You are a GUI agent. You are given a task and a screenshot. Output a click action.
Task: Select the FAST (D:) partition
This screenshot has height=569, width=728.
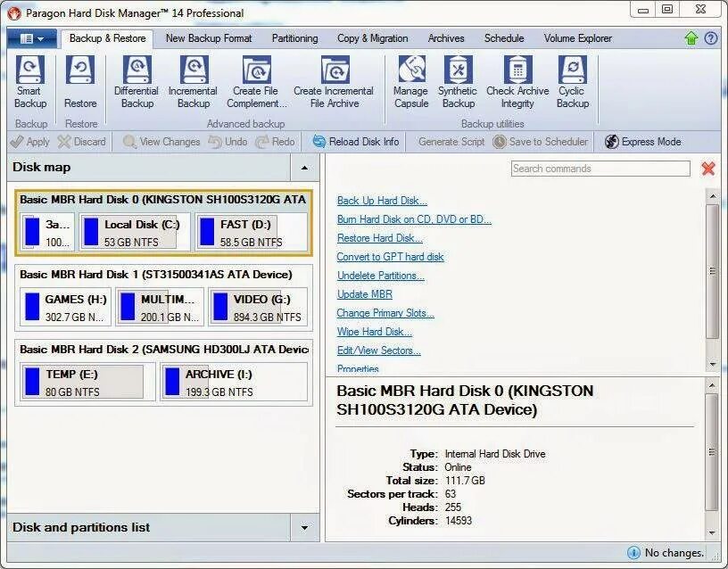pos(252,232)
